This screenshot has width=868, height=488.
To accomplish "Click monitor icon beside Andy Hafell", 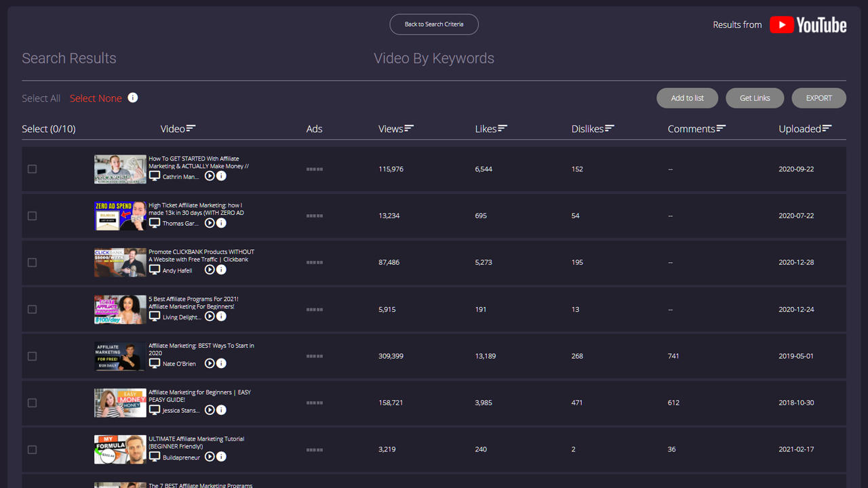I will [155, 270].
